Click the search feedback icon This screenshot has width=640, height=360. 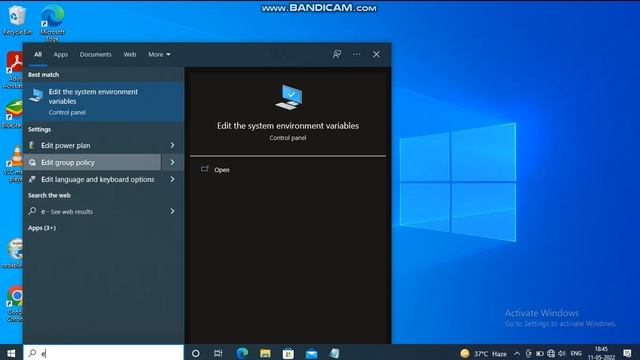[x=337, y=54]
